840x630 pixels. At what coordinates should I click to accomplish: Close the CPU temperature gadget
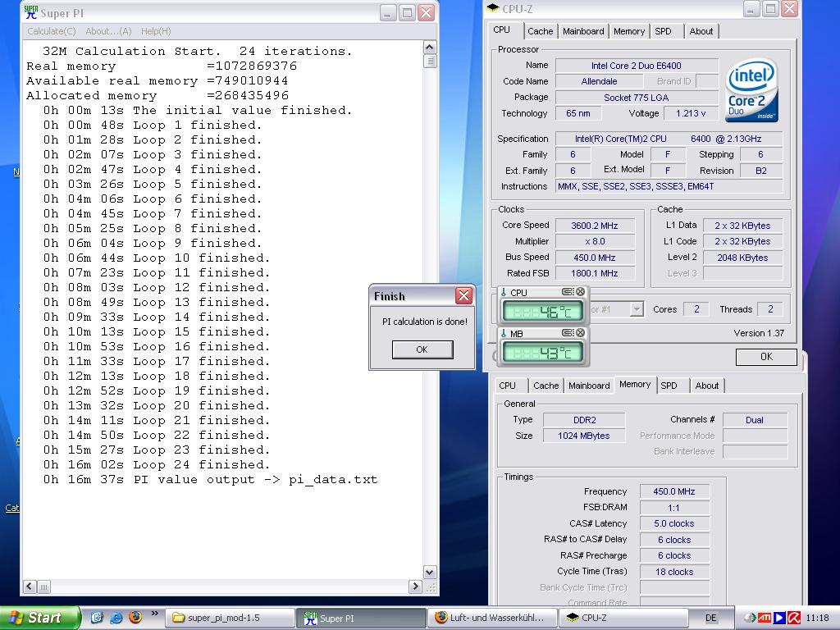[580, 292]
